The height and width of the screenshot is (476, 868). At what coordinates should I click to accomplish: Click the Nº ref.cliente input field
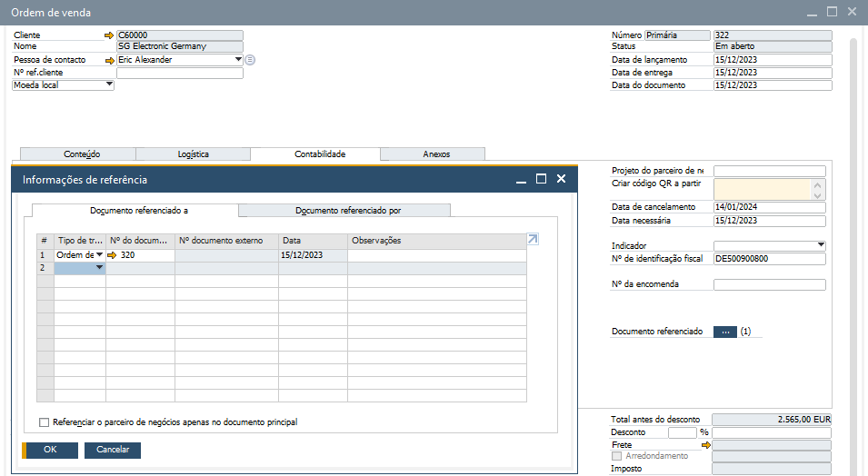[180, 73]
